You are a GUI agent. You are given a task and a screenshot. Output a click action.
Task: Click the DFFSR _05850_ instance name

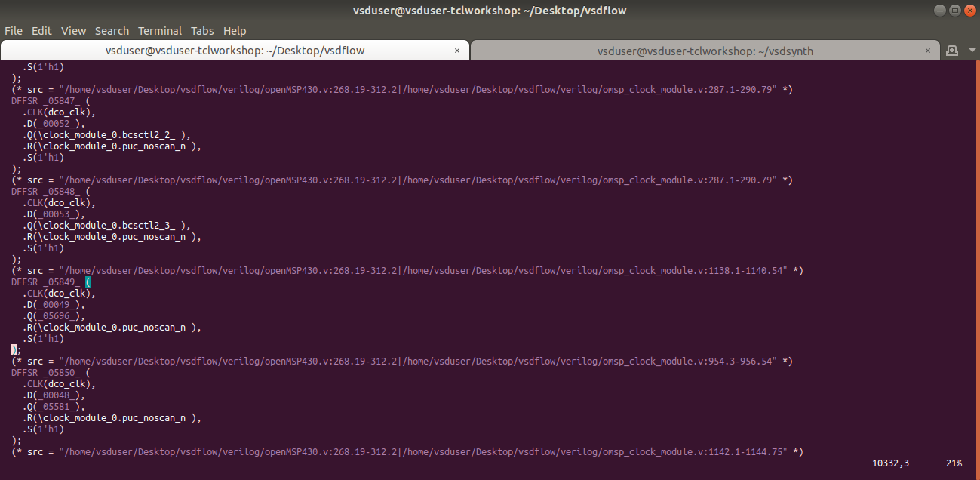point(45,372)
